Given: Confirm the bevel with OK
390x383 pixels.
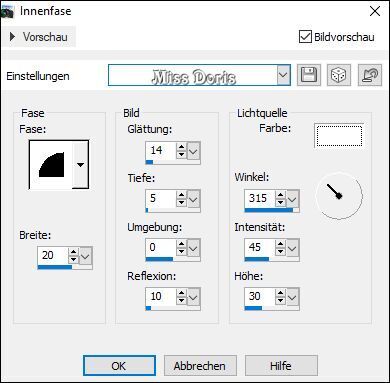Looking at the screenshot, I should (x=119, y=366).
